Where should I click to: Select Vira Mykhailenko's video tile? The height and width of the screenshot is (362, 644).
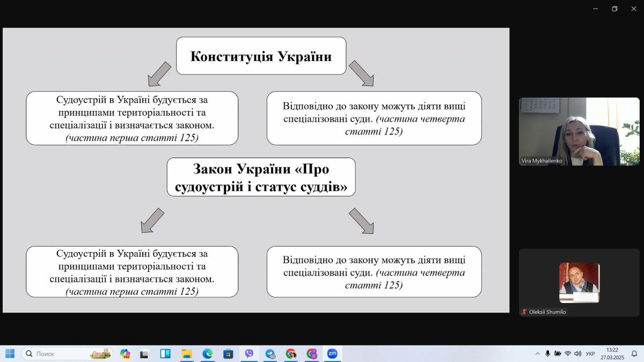pyautogui.click(x=579, y=131)
